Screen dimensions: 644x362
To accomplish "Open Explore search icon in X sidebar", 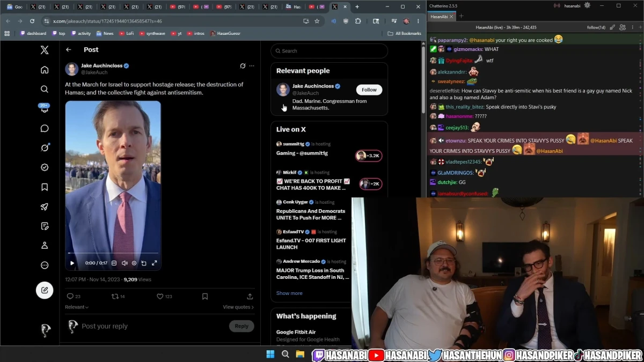I will pos(45,89).
